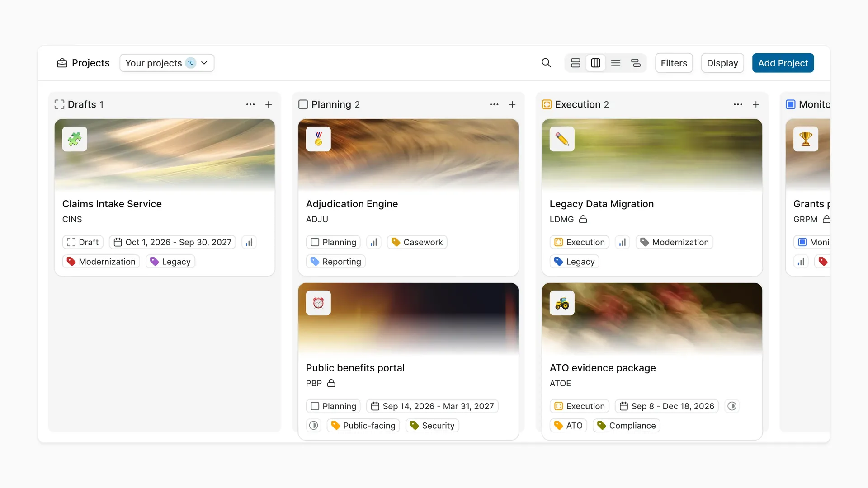Switch to the card list view icon
868x488 pixels.
click(576, 63)
